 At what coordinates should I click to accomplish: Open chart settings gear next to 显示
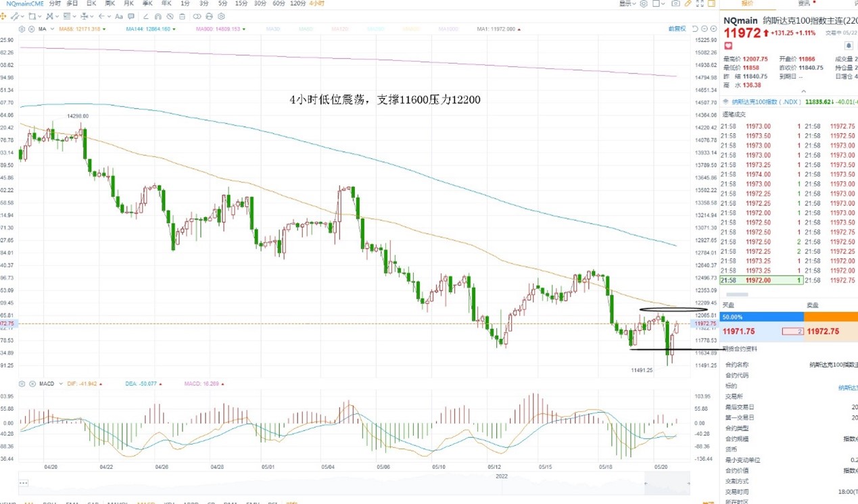click(x=644, y=3)
